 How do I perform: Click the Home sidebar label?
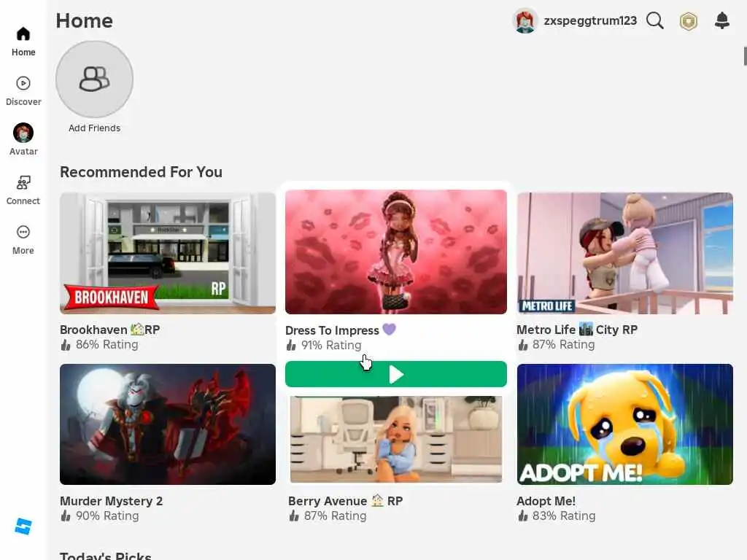pyautogui.click(x=23, y=52)
